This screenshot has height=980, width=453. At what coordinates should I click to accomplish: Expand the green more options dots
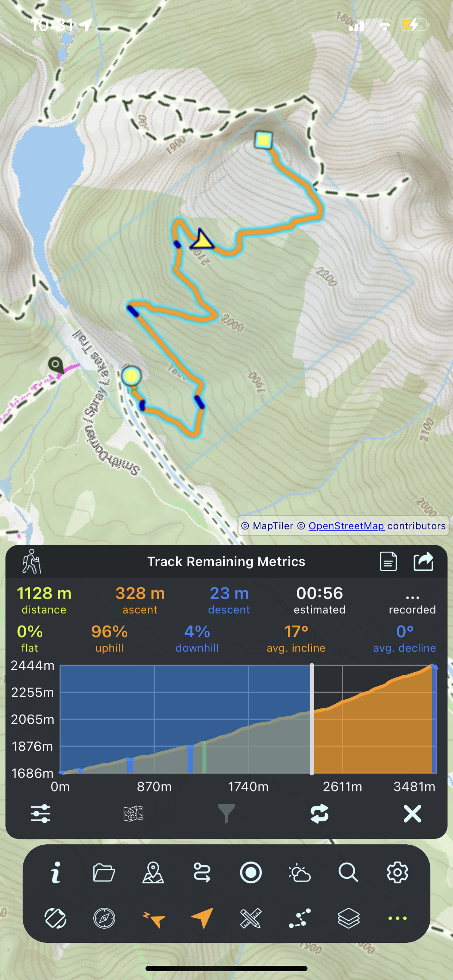coord(398,918)
